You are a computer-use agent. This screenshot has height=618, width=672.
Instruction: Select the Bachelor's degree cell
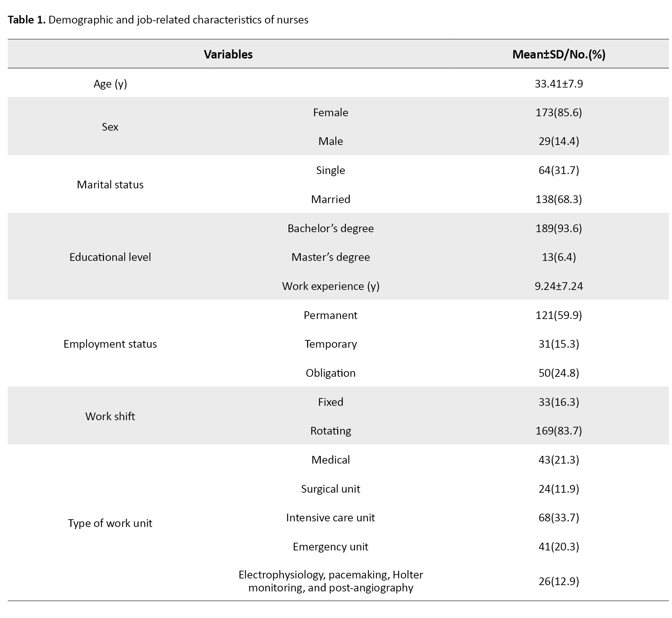[x=331, y=228]
